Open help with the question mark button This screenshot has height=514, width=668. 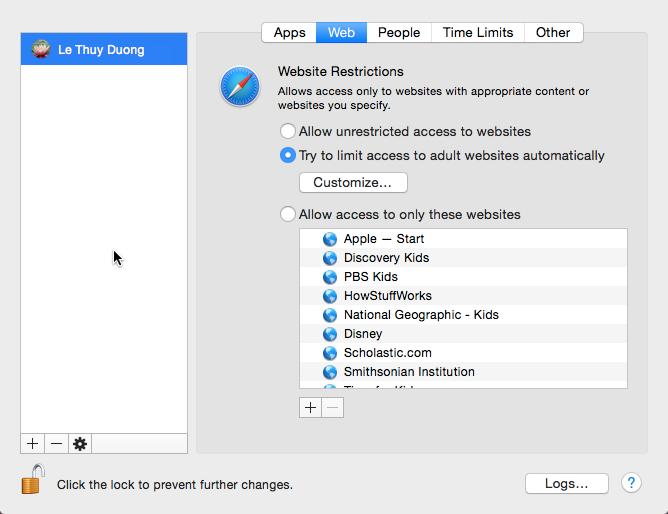[631, 483]
